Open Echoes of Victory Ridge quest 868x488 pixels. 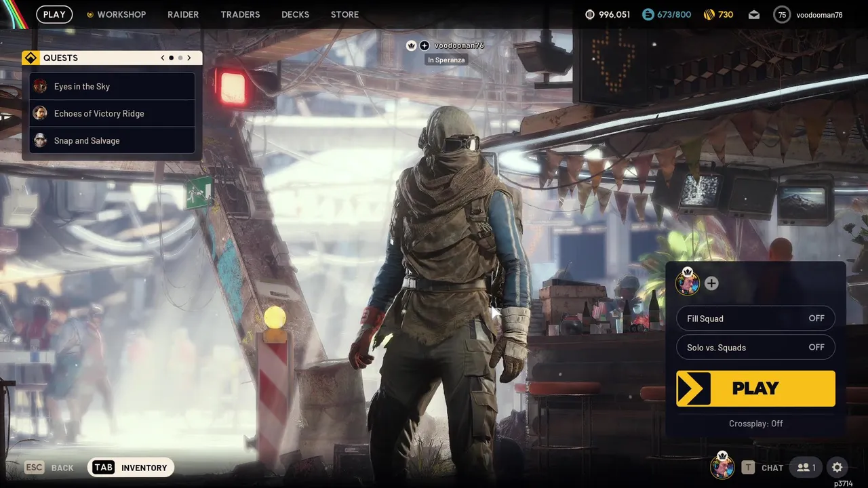coord(113,113)
